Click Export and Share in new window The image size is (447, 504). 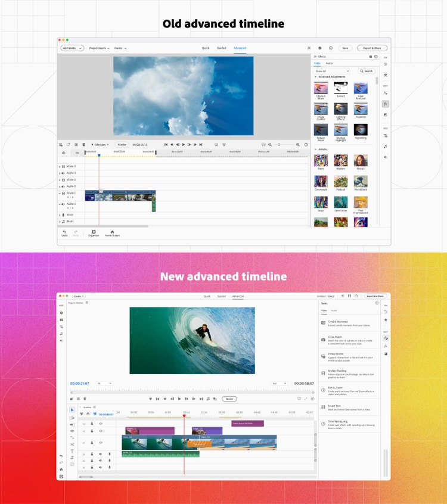click(375, 296)
